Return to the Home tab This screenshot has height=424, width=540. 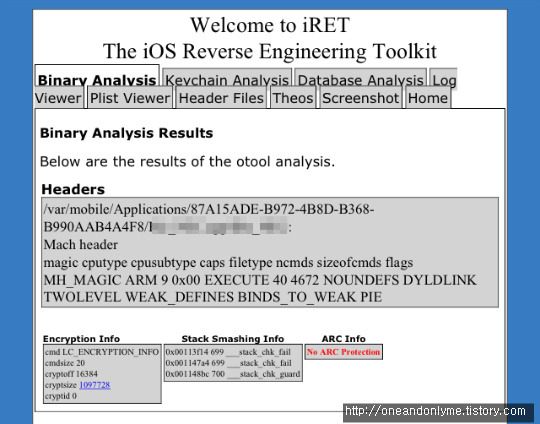point(428,98)
